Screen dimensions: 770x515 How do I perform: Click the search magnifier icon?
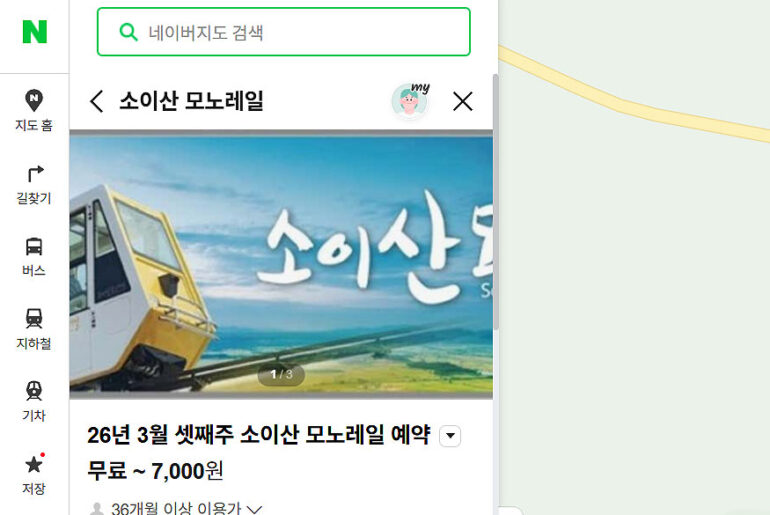pyautogui.click(x=129, y=32)
